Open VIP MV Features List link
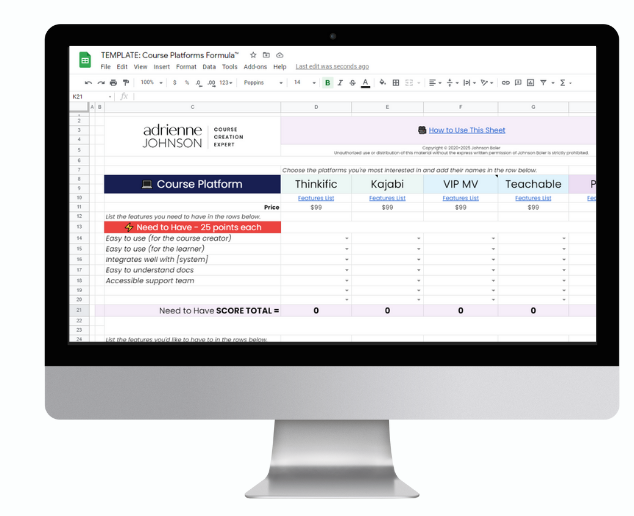This screenshot has height=516, width=634. [x=461, y=198]
